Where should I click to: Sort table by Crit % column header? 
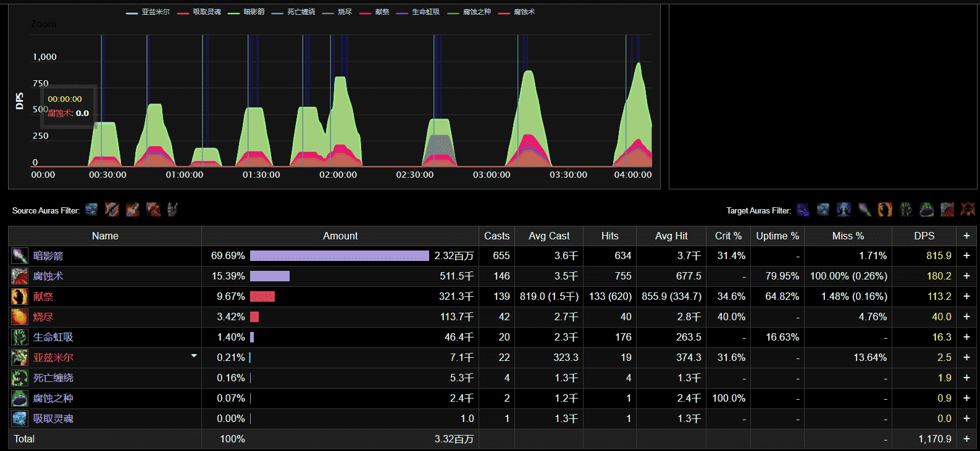coord(728,236)
